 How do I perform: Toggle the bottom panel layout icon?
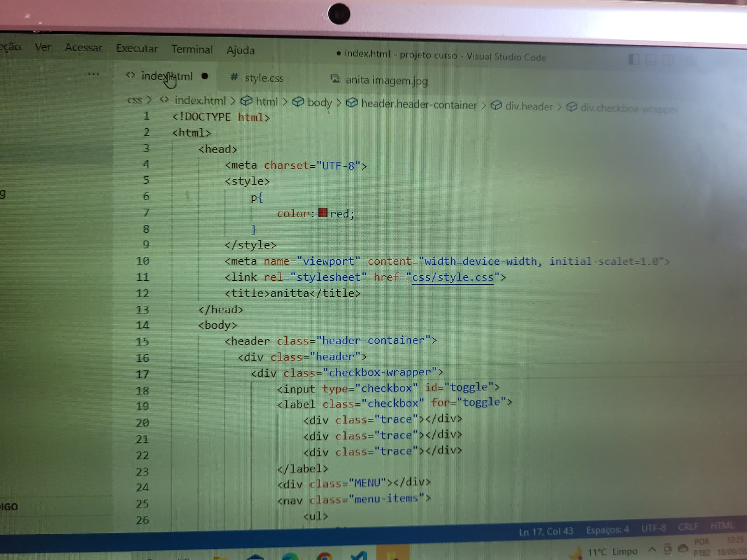pyautogui.click(x=651, y=60)
